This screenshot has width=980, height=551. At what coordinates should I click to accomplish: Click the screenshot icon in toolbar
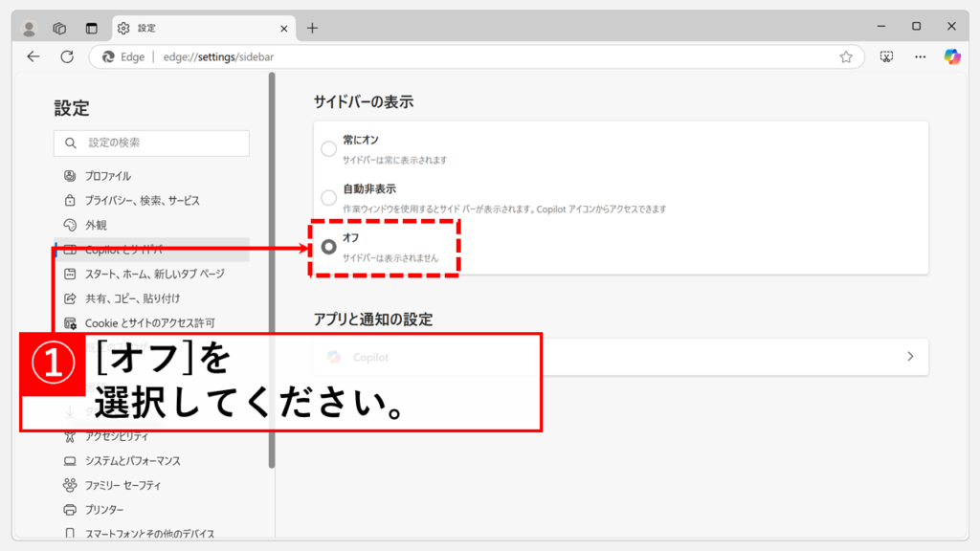click(x=886, y=56)
